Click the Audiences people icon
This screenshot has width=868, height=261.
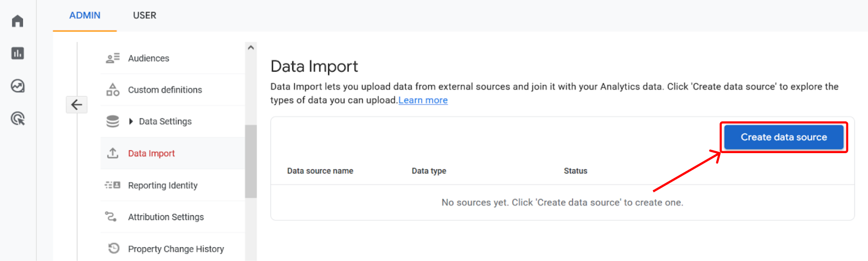coord(113,58)
